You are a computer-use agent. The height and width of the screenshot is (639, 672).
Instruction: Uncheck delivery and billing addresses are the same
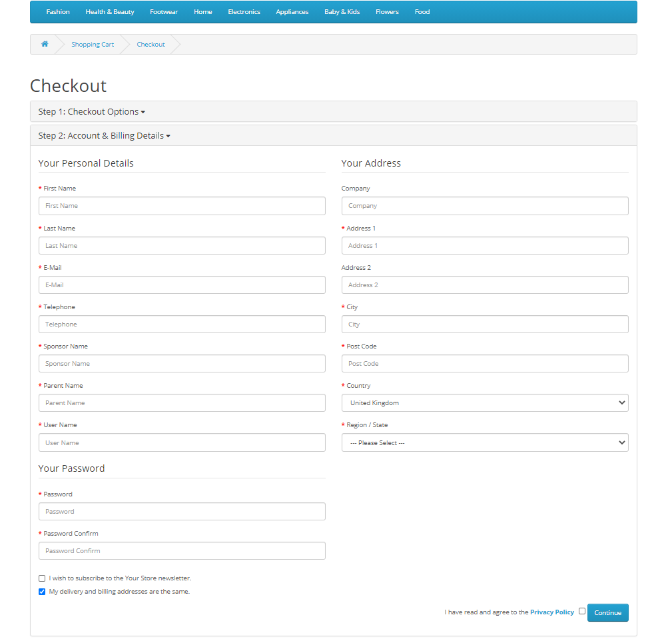coord(41,591)
